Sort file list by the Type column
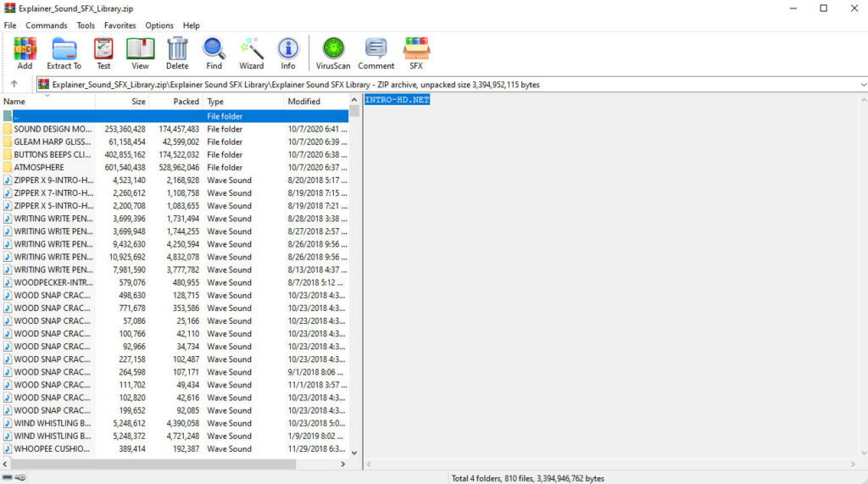Viewport: 868px width, 484px height. click(x=243, y=102)
